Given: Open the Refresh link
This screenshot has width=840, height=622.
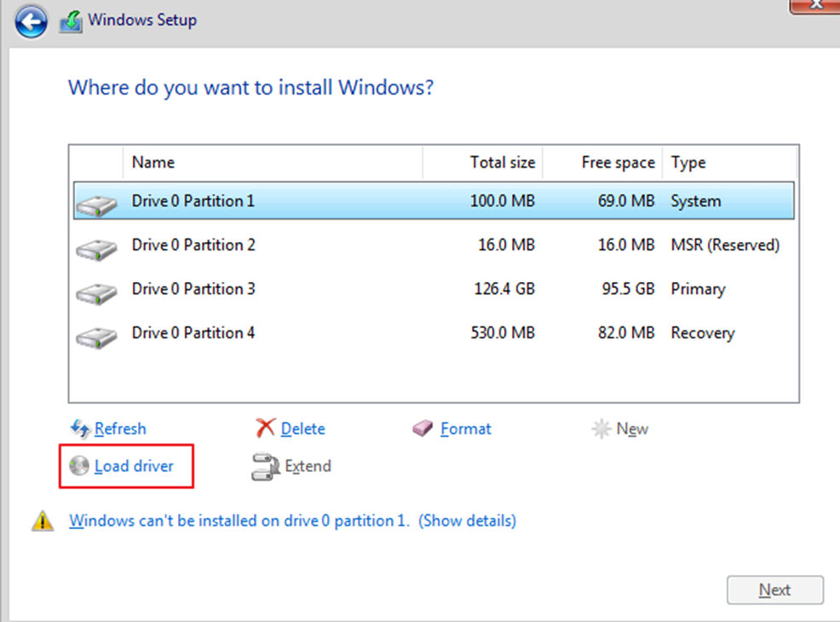Looking at the screenshot, I should (x=120, y=429).
